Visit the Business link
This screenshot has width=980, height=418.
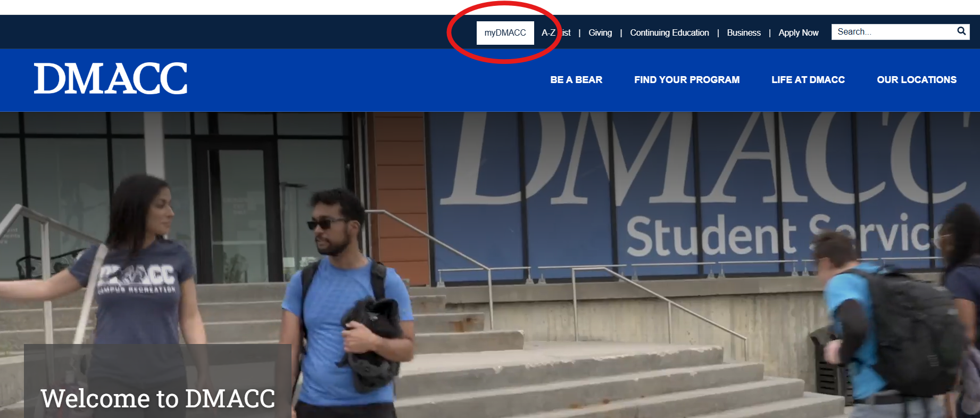point(744,33)
